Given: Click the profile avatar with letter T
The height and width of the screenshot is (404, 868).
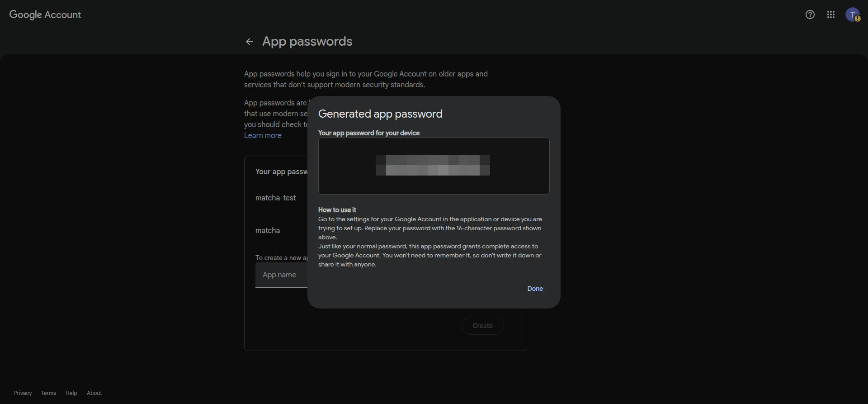Looking at the screenshot, I should tap(854, 14).
